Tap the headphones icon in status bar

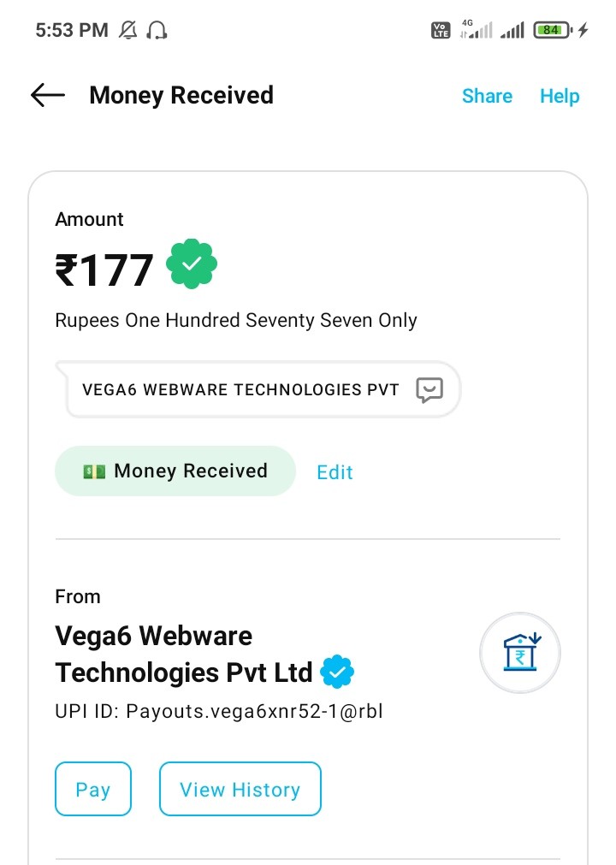[157, 31]
